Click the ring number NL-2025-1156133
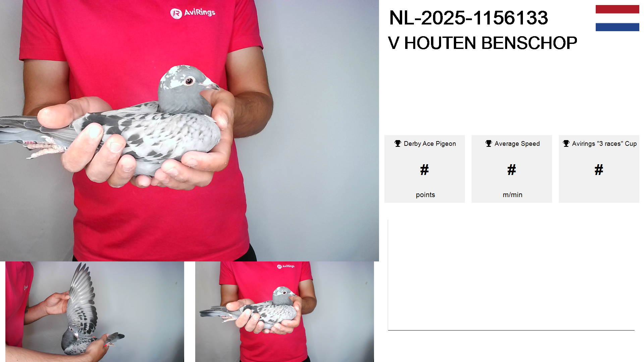Image resolution: width=644 pixels, height=362 pixels. click(469, 18)
